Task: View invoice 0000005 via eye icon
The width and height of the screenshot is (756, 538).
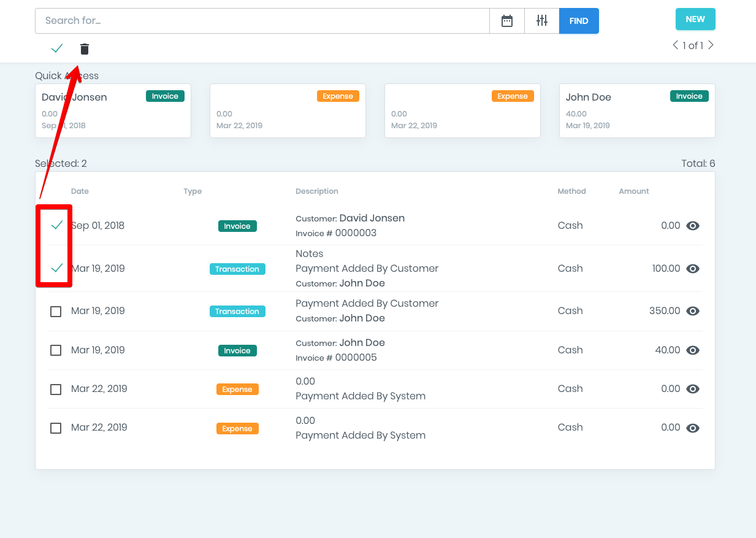Action: pyautogui.click(x=693, y=350)
